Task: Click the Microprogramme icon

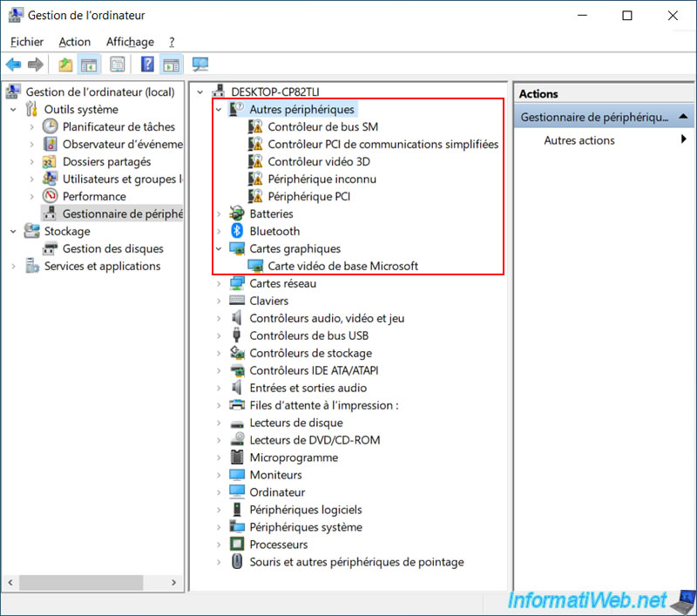Action: tap(237, 457)
